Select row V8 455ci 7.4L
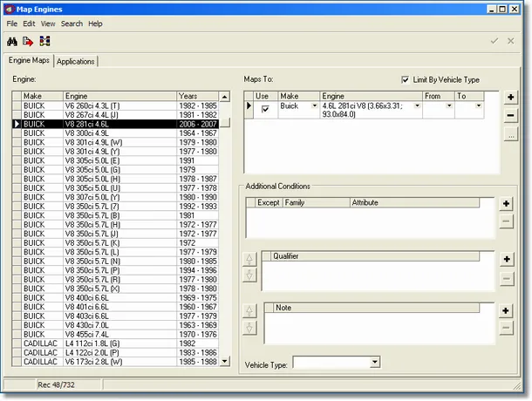 coord(115,335)
